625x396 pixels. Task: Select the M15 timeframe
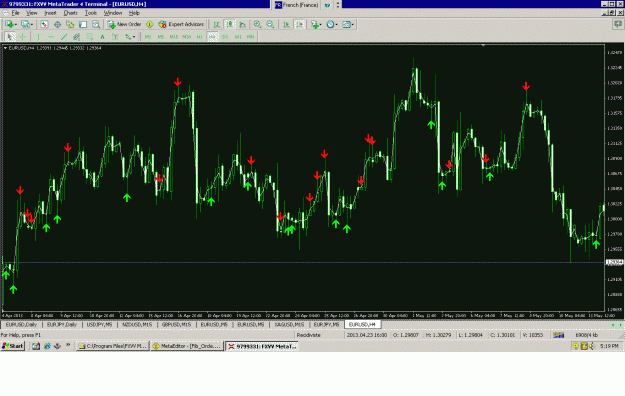point(174,37)
